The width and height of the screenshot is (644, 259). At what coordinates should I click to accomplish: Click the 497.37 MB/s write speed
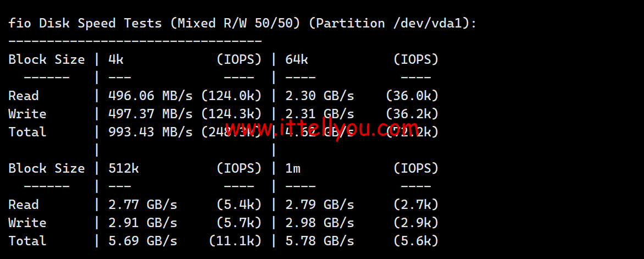[151, 114]
